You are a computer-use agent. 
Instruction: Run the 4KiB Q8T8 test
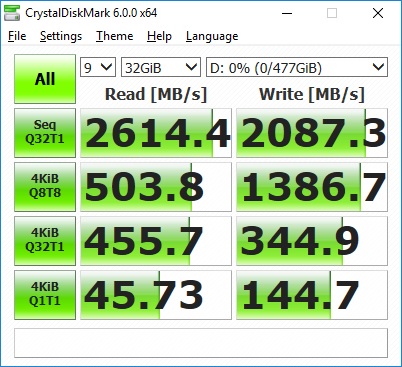[x=45, y=187]
